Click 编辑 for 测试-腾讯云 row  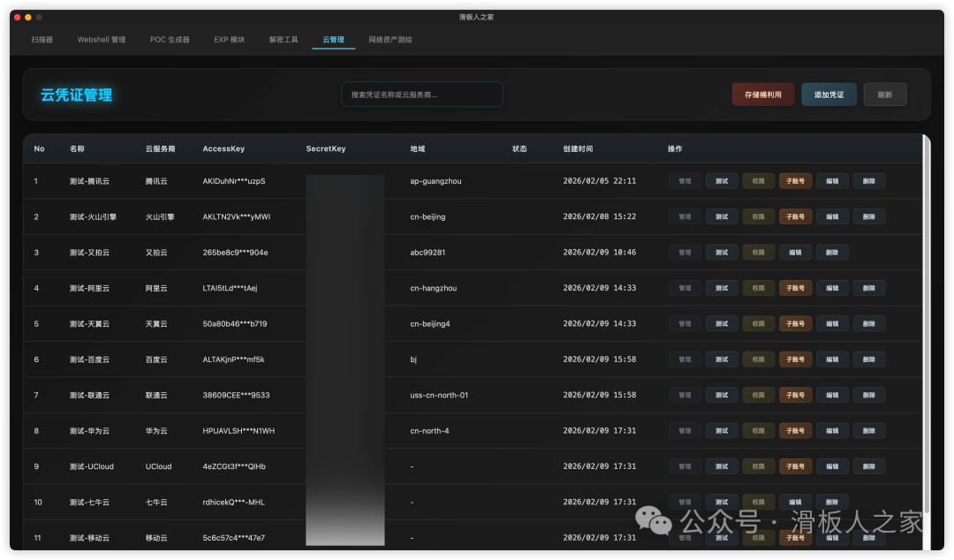coord(832,181)
